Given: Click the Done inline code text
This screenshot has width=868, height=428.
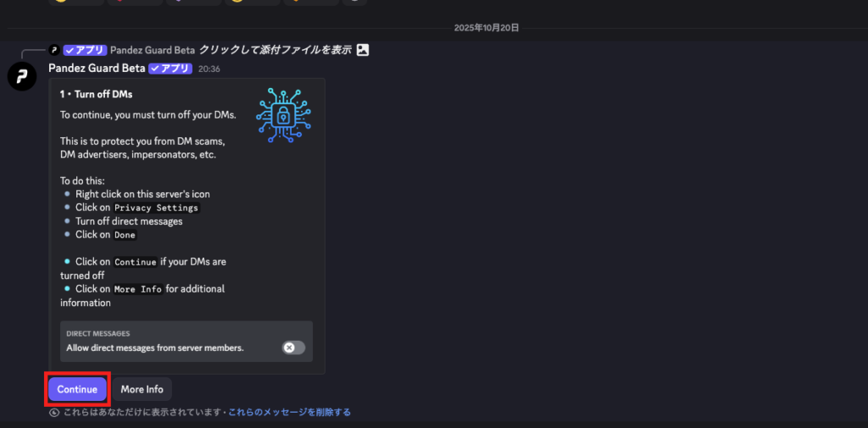Looking at the screenshot, I should point(125,235).
